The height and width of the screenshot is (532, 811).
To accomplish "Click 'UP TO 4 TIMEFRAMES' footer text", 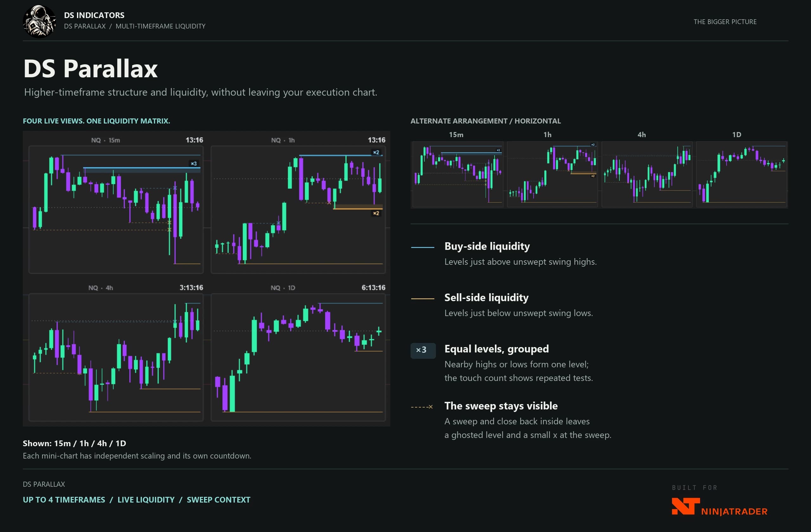I will [x=64, y=500].
